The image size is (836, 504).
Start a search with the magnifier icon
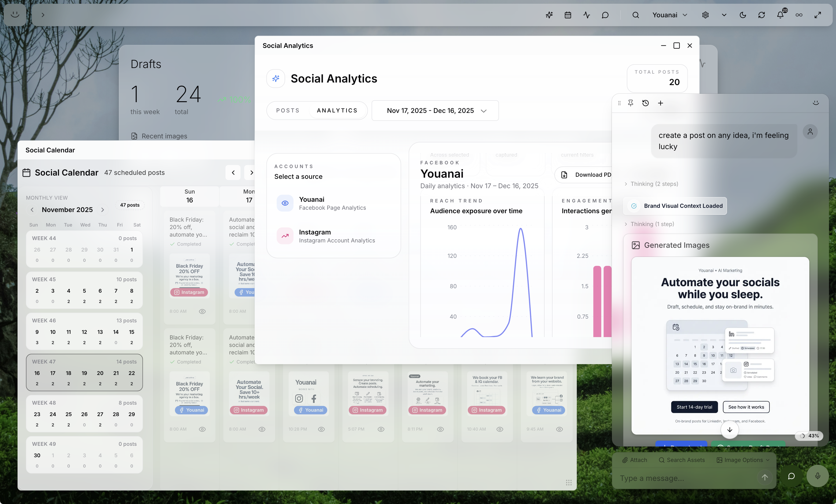coord(636,15)
